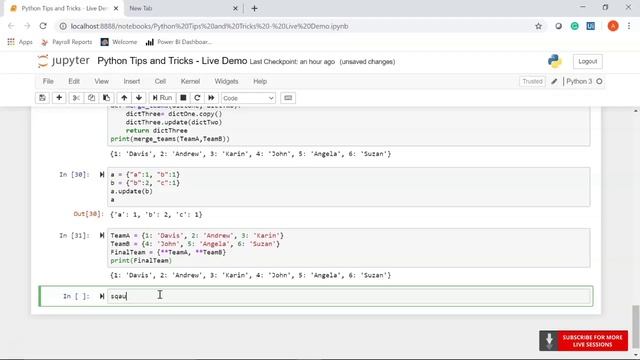Paste cells below icon
The width and height of the screenshot is (640, 360).
[x=107, y=98]
